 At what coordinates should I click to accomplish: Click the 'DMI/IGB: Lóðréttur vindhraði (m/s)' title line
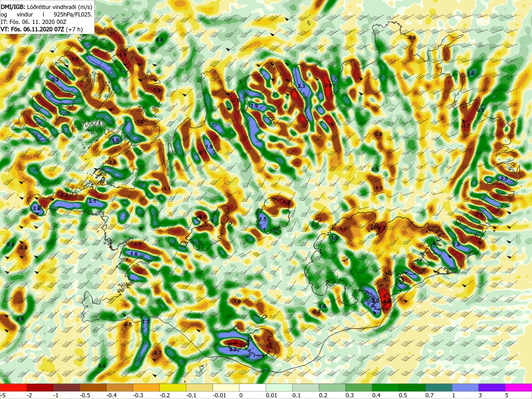tap(46, 7)
